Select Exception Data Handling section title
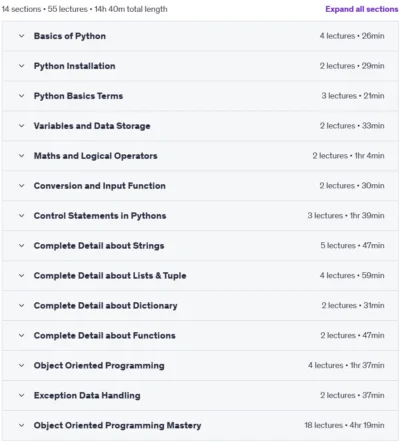This screenshot has width=400, height=442. [x=87, y=395]
